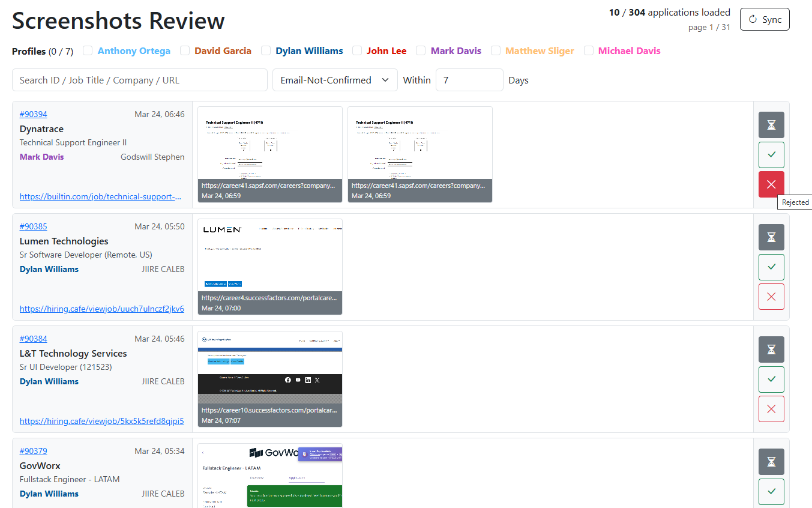Screen dimensions: 812x508
Task: Reject the L&T Technology Services application
Action: tap(771, 409)
